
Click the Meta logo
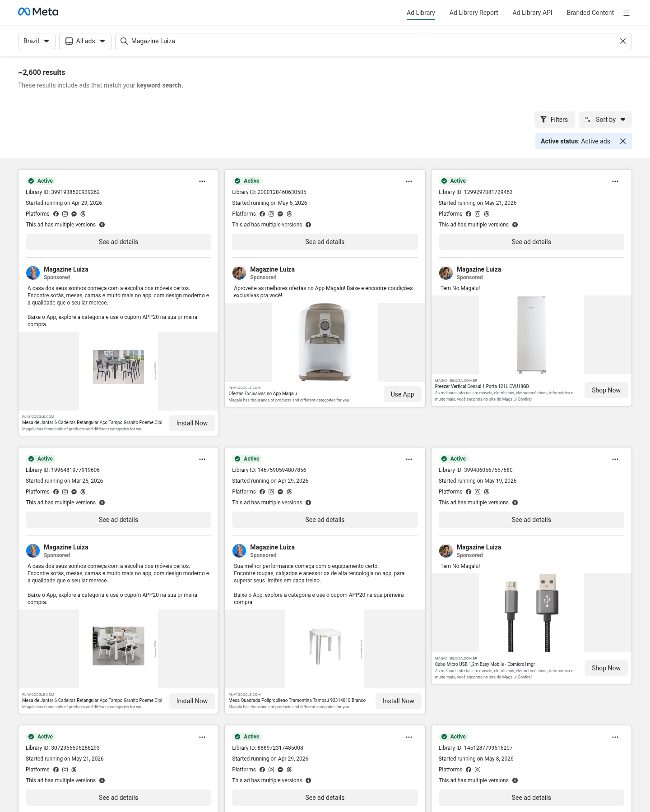38,12
